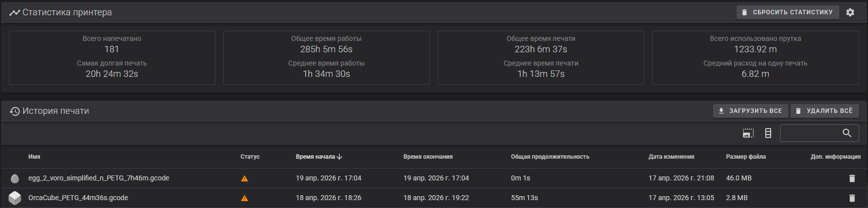Sort by Размер файла column header
The height and width of the screenshot is (208, 868).
click(745, 157)
